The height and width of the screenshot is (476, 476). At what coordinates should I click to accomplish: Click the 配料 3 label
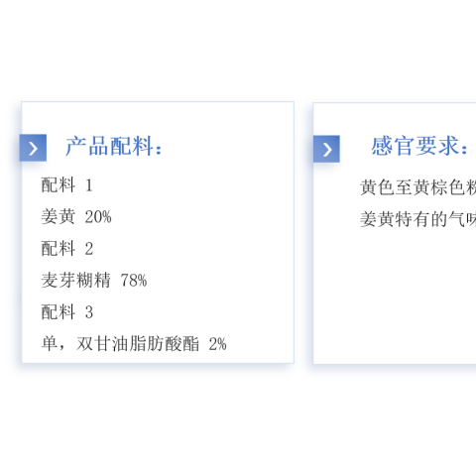(x=67, y=312)
